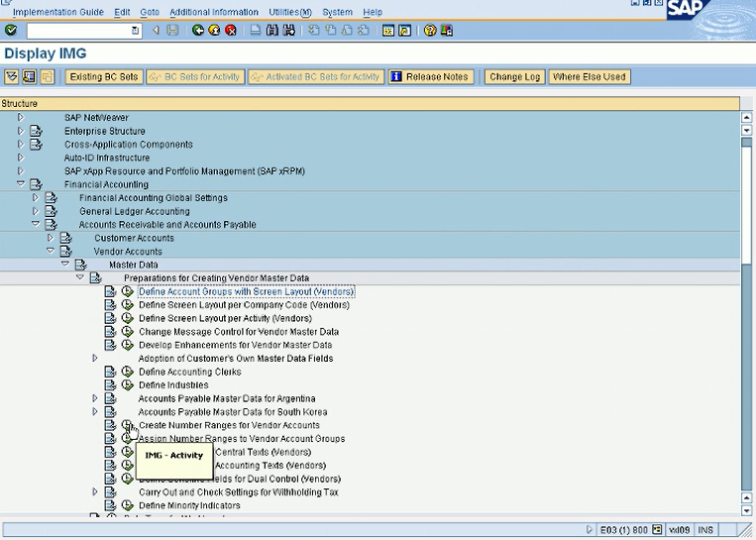
Task: Open the Edit menu
Action: [x=122, y=12]
